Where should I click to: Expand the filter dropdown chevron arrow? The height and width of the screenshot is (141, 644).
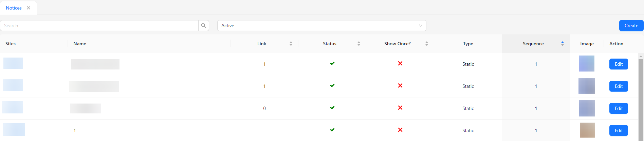[421, 26]
